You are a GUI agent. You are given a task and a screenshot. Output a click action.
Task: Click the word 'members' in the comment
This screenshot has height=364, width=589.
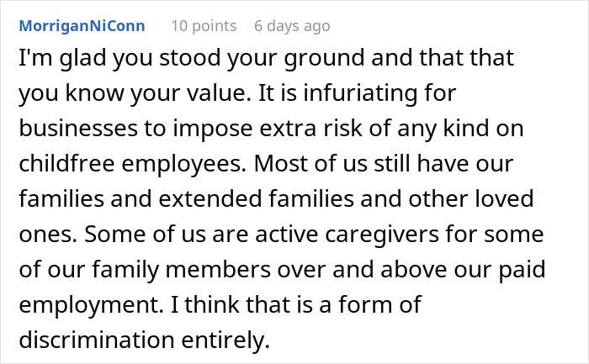coord(218,269)
